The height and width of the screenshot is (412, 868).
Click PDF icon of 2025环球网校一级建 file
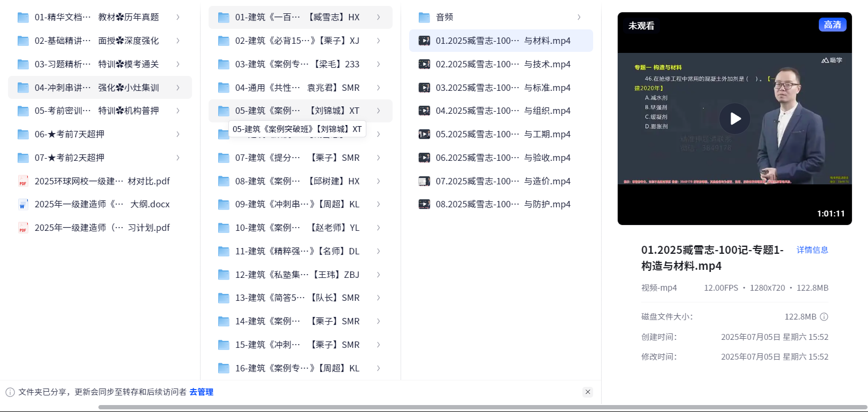[x=23, y=181]
